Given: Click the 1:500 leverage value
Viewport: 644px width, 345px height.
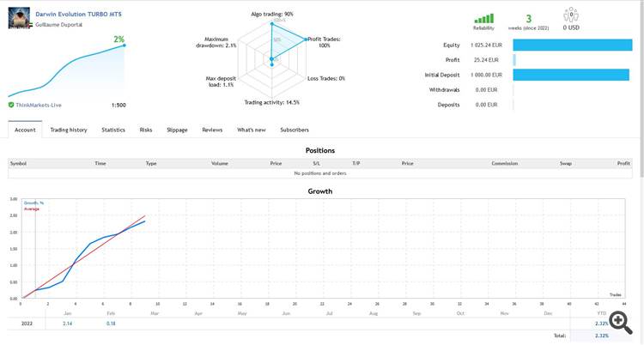Looking at the screenshot, I should point(118,106).
